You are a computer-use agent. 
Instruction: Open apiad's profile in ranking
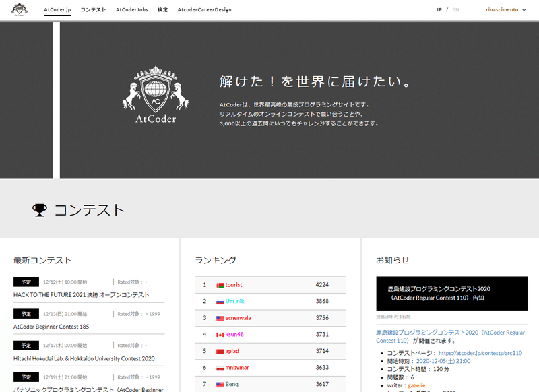pyautogui.click(x=232, y=351)
